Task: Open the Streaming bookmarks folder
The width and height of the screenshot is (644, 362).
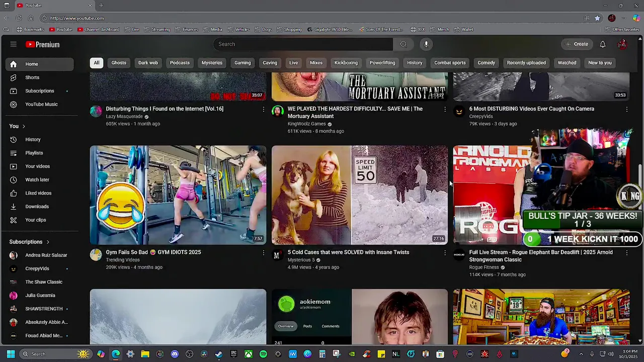Action: (157, 29)
